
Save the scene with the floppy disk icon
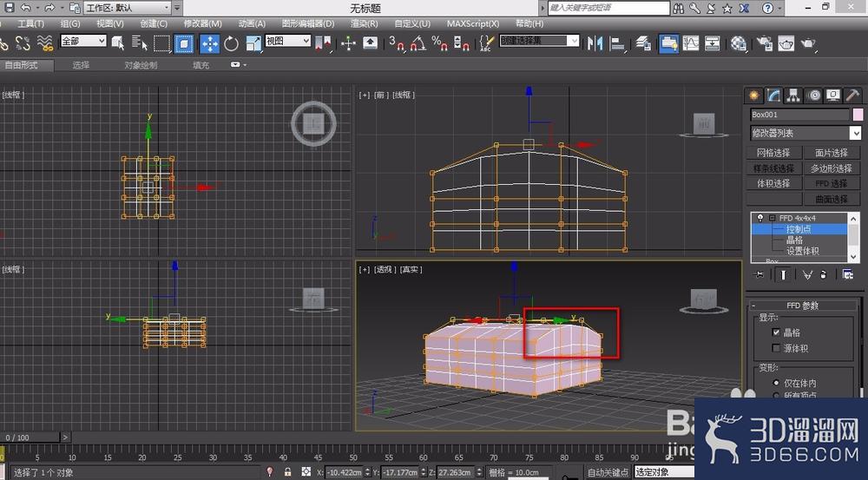pyautogui.click(x=9, y=8)
